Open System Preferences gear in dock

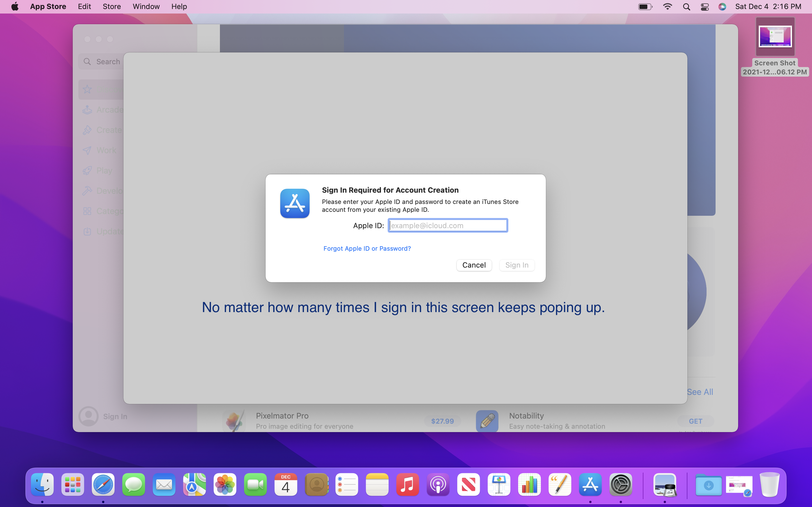click(620, 484)
